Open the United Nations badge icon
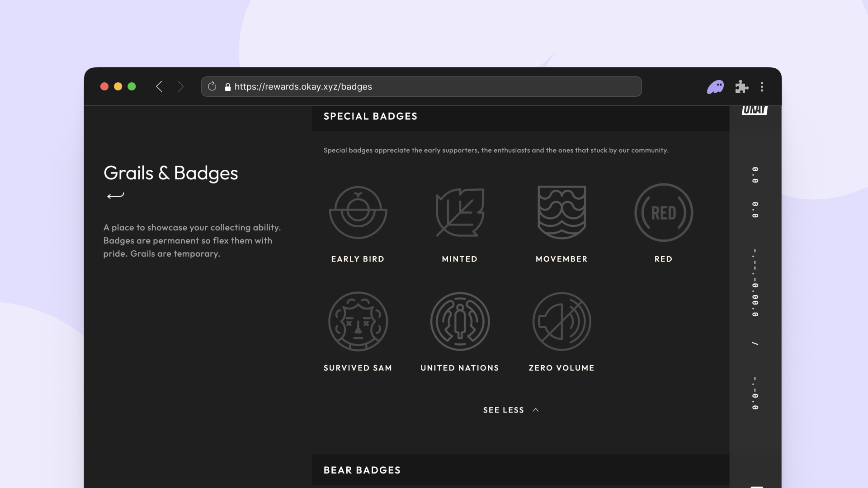 [460, 321]
